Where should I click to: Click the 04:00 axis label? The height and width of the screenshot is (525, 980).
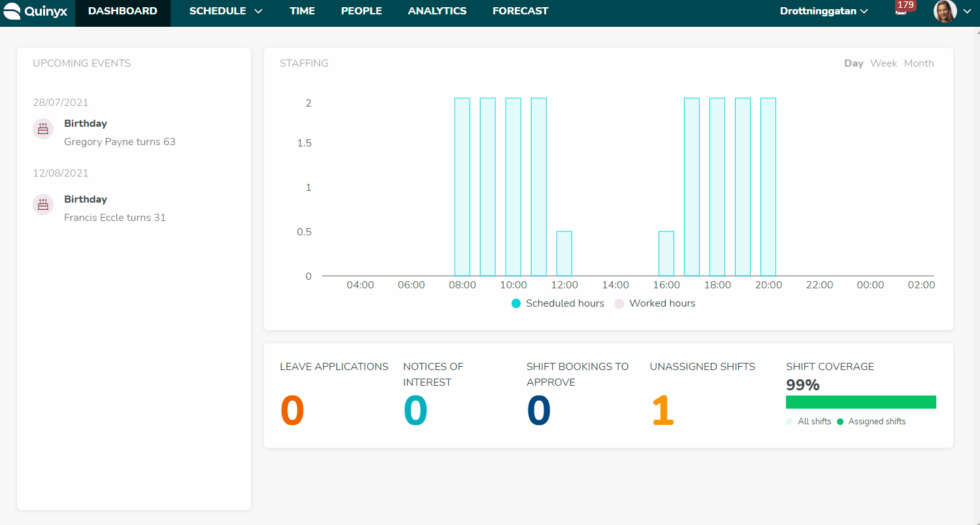click(360, 285)
